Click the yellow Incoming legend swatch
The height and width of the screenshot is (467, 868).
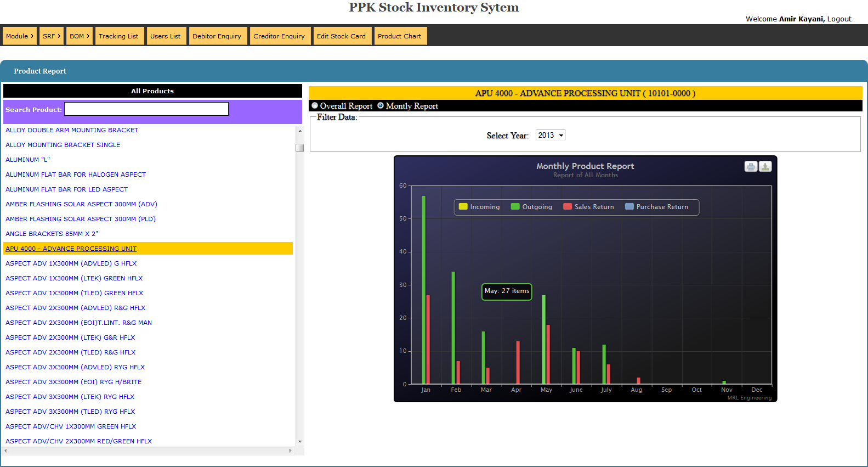point(463,207)
